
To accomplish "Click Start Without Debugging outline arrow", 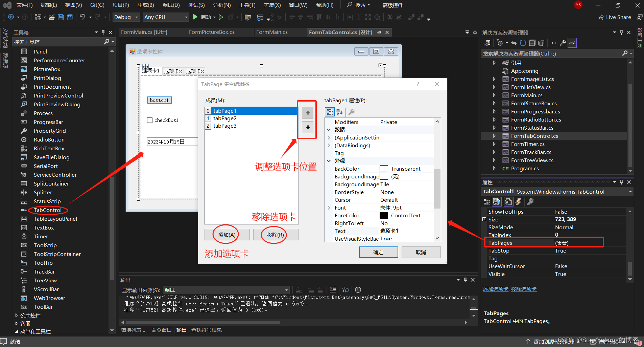I will tap(221, 17).
